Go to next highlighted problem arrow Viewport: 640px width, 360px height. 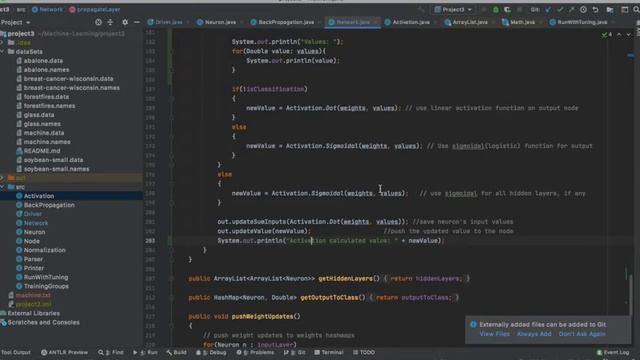point(629,35)
